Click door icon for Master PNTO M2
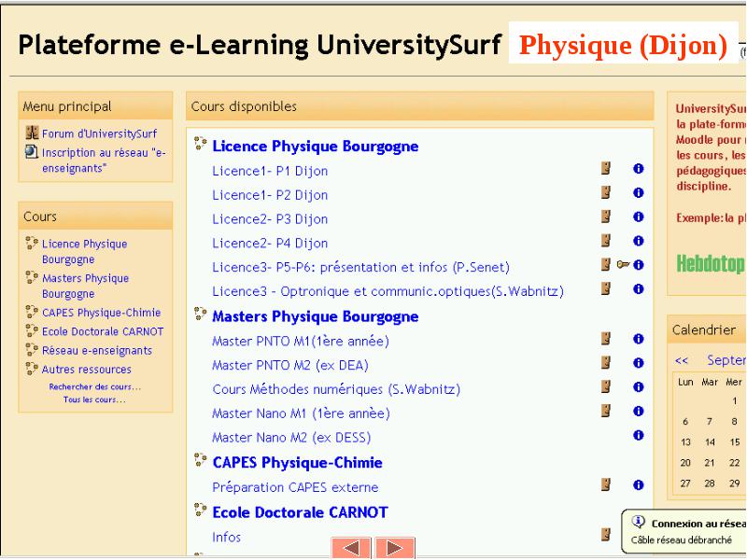747x560 pixels. pyautogui.click(x=606, y=362)
